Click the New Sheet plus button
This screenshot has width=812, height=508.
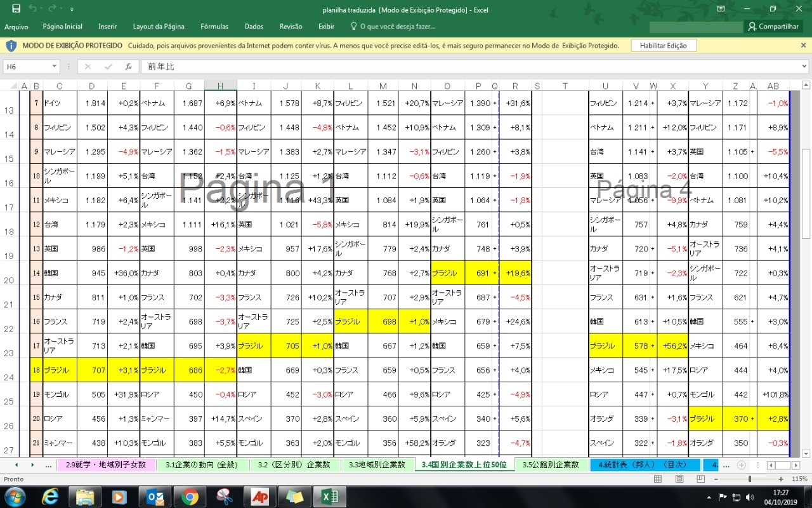[741, 465]
